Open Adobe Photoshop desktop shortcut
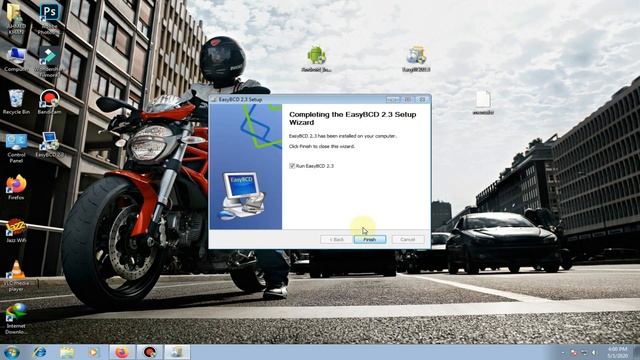The height and width of the screenshot is (360, 640). [x=49, y=18]
